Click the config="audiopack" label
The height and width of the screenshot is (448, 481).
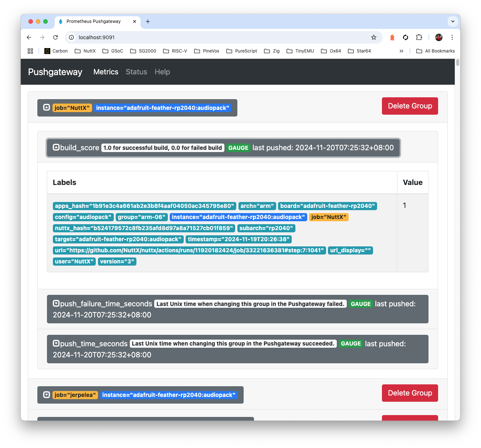83,217
